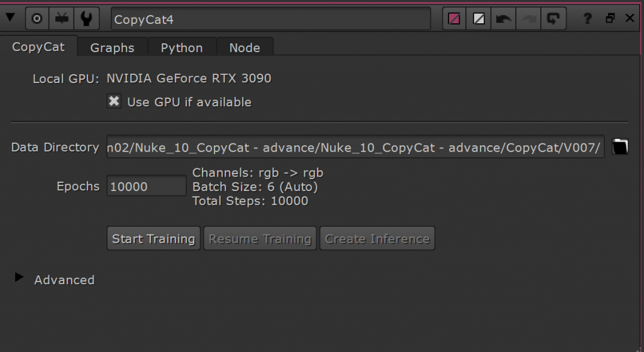Click the bug-shaped node icon
Image resolution: width=644 pixels, height=352 pixels.
[62, 19]
